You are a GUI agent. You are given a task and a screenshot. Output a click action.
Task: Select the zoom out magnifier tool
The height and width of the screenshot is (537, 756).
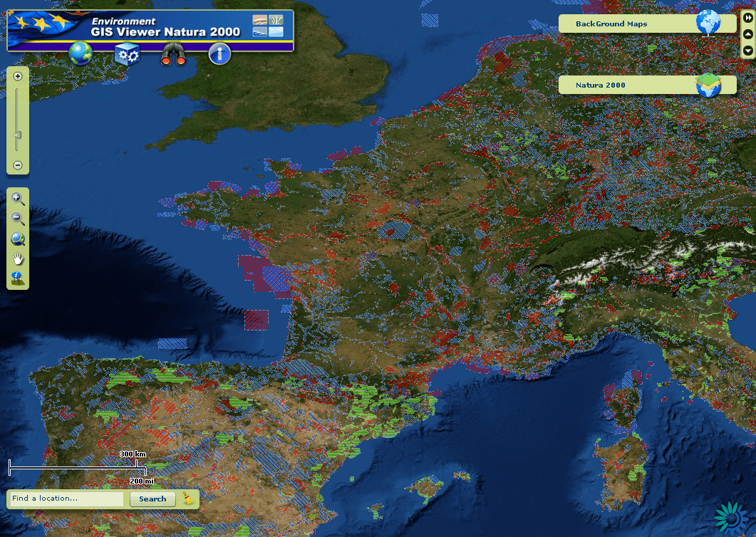[x=18, y=219]
